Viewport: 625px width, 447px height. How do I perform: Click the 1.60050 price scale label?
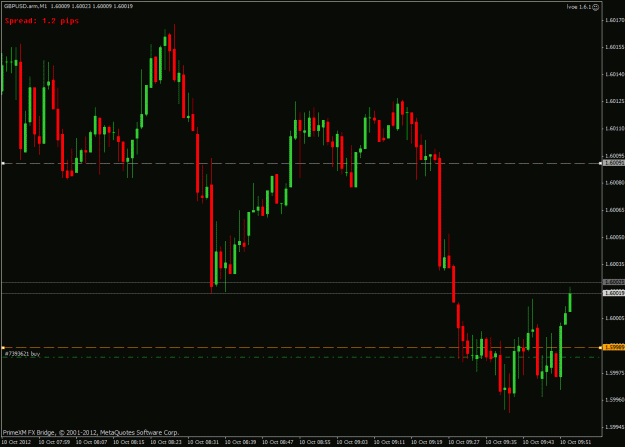click(614, 237)
